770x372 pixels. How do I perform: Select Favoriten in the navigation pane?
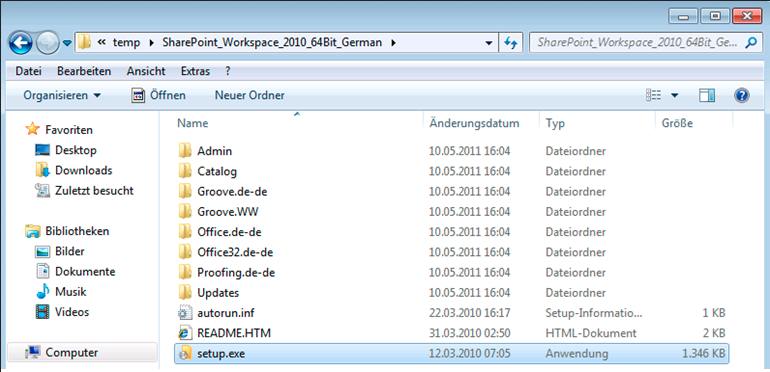[59, 130]
